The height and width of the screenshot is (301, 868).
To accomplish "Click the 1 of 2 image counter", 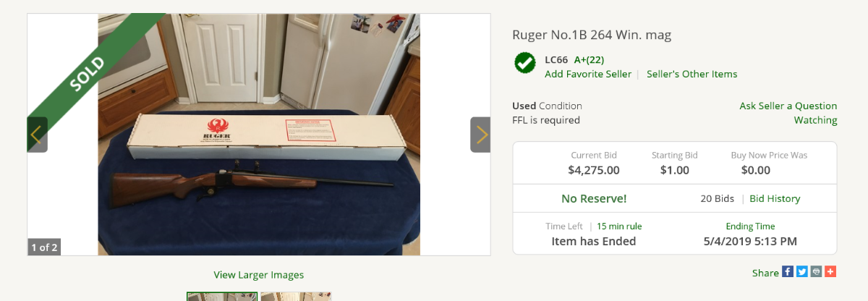I will pyautogui.click(x=44, y=247).
